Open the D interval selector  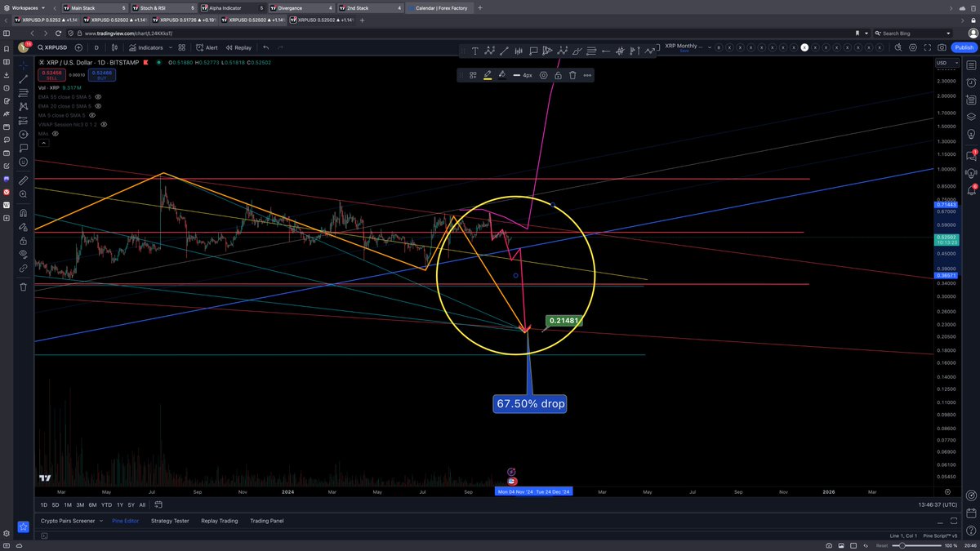click(96, 47)
